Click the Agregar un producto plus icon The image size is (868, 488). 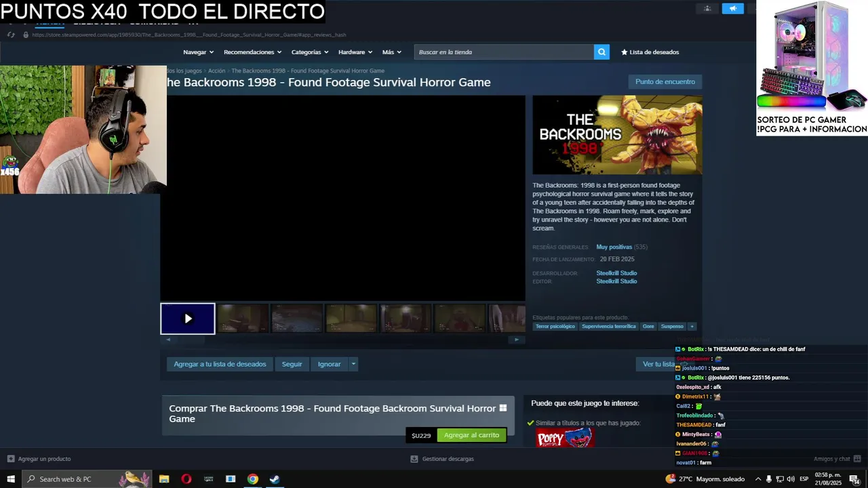(x=10, y=459)
